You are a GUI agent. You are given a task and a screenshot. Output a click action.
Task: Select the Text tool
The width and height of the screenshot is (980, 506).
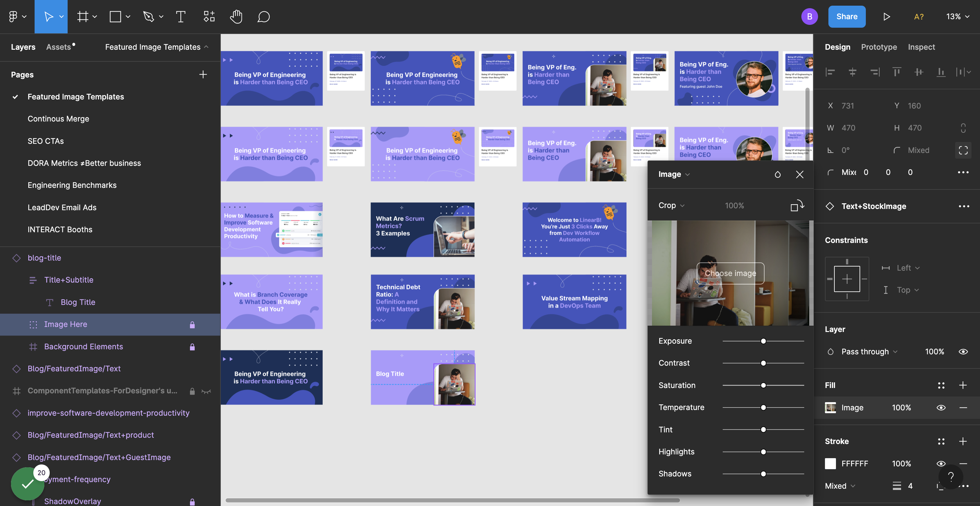(181, 17)
